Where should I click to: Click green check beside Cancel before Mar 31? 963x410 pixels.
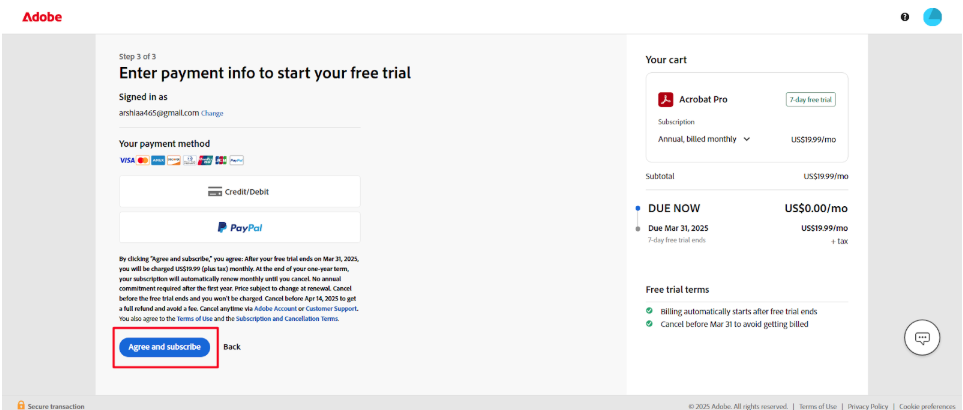click(649, 323)
